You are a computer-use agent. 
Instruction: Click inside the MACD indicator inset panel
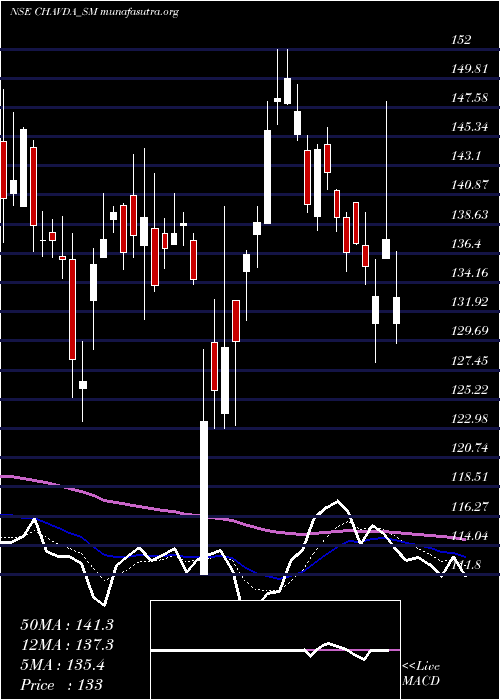275,650
